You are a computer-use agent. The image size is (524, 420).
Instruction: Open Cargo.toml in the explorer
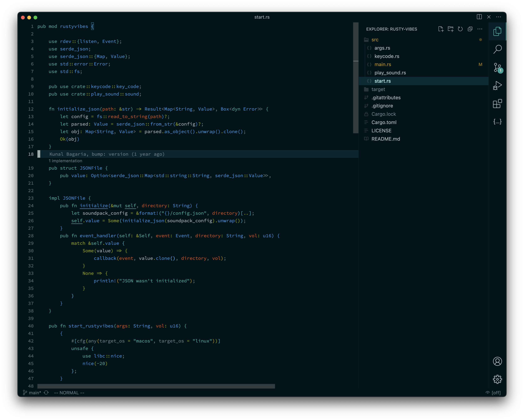point(384,122)
